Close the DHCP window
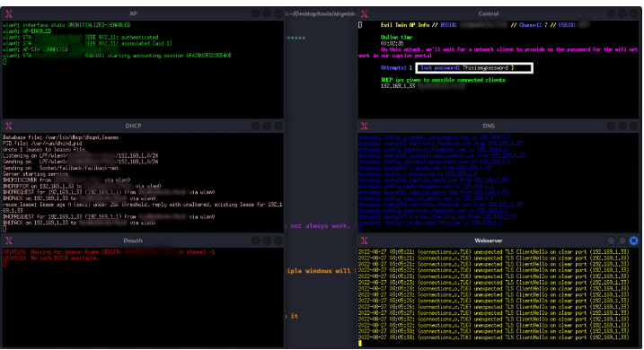This screenshot has width=644, height=350. pyautogui.click(x=278, y=126)
